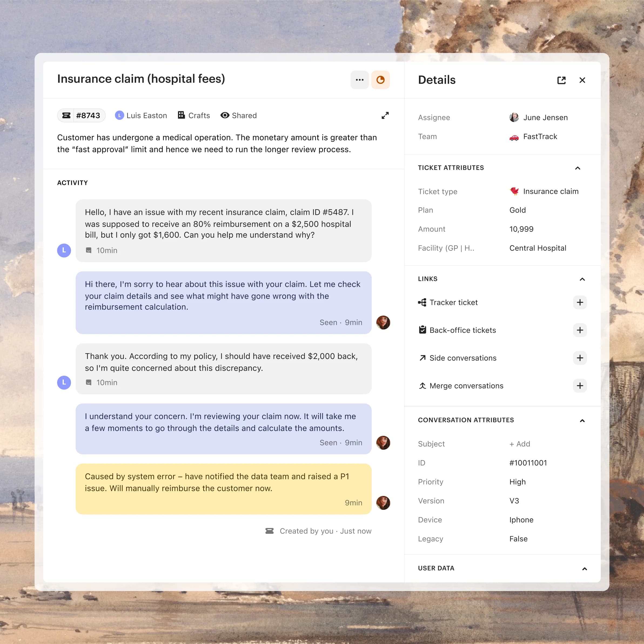
Task: Expand the User Data section
Action: (585, 568)
